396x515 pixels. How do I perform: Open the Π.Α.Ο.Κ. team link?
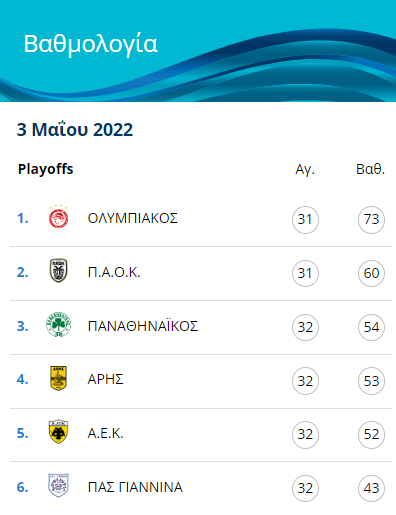tap(114, 273)
